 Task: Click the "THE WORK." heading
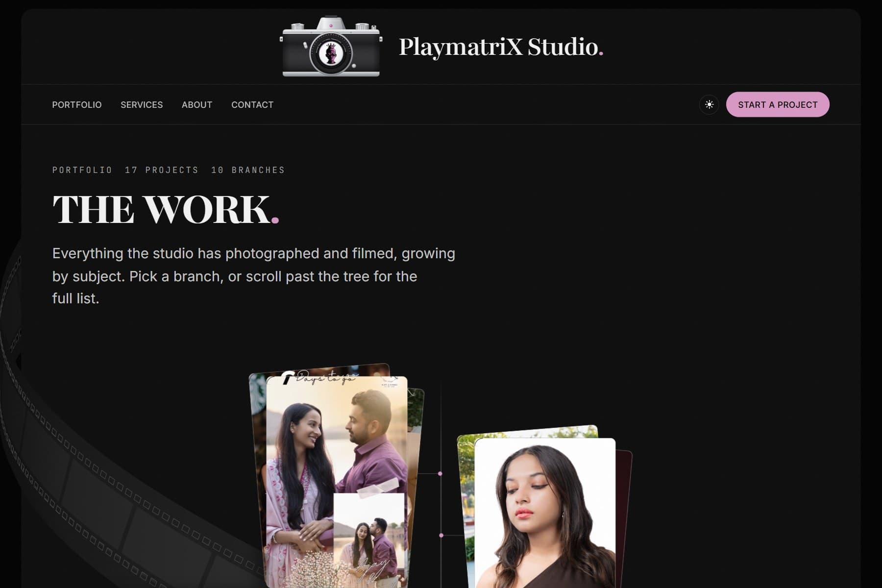pos(166,209)
